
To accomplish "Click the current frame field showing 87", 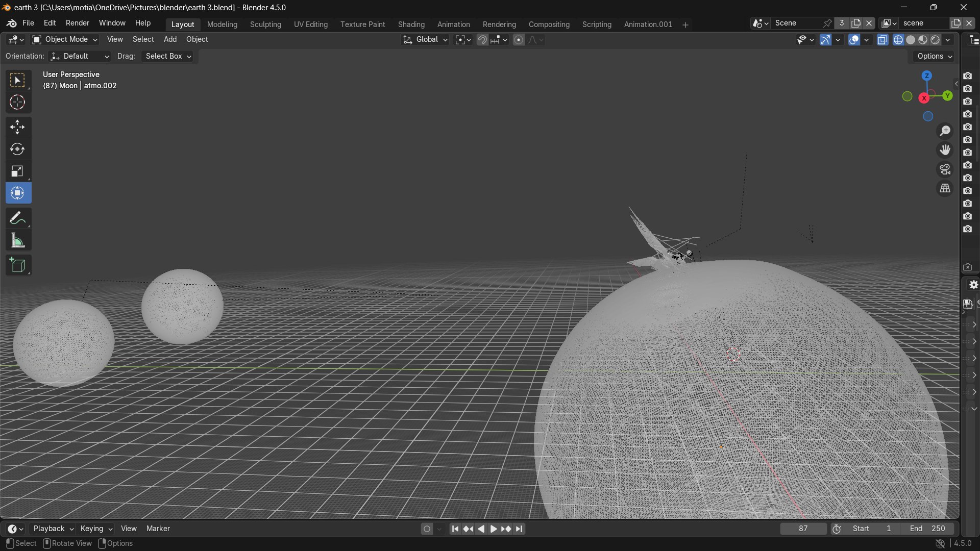I will pyautogui.click(x=803, y=529).
